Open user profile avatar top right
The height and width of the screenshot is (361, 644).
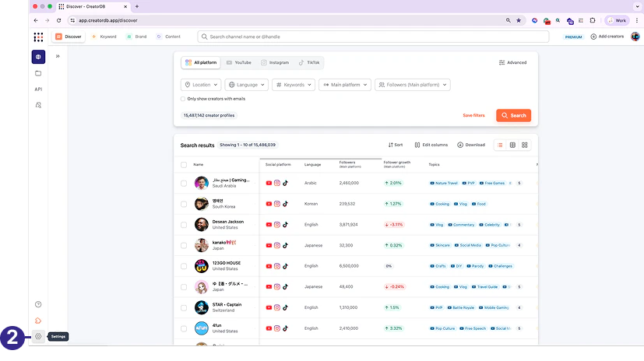635,37
